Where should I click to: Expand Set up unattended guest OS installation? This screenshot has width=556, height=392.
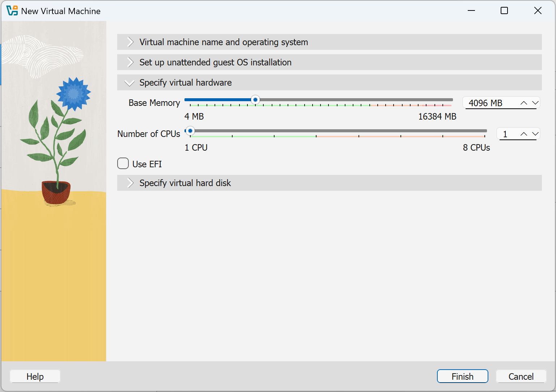click(329, 62)
